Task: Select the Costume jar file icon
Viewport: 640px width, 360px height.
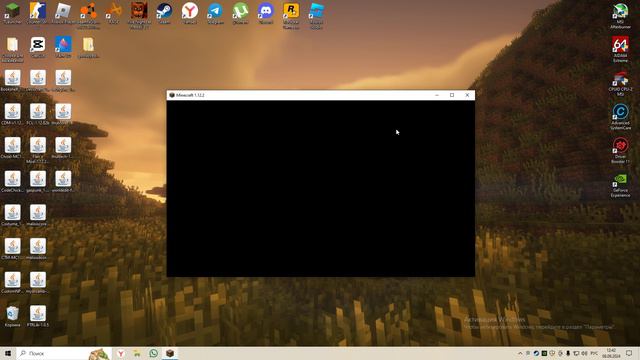Action: pos(12,213)
